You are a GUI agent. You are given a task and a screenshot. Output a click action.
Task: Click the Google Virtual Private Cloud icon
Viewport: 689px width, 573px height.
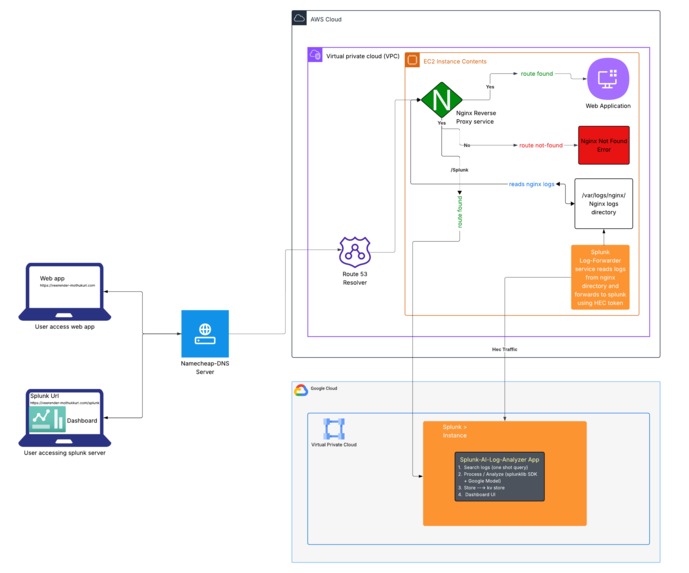point(334,429)
